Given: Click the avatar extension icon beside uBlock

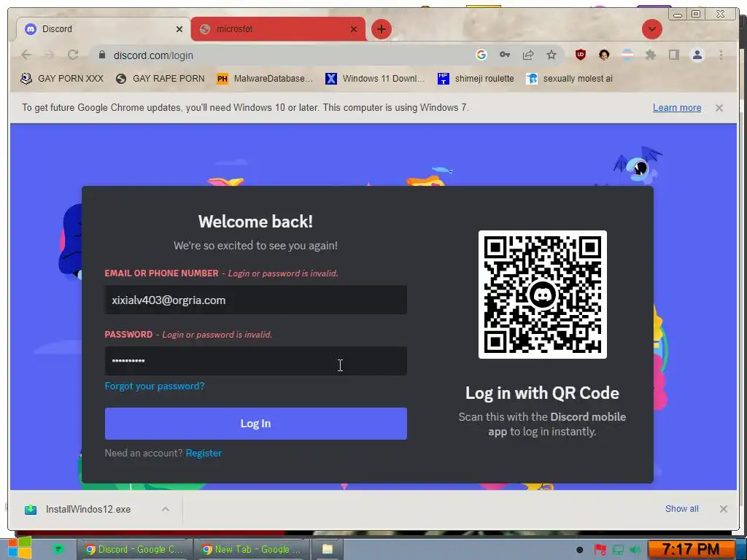Looking at the screenshot, I should coord(604,55).
